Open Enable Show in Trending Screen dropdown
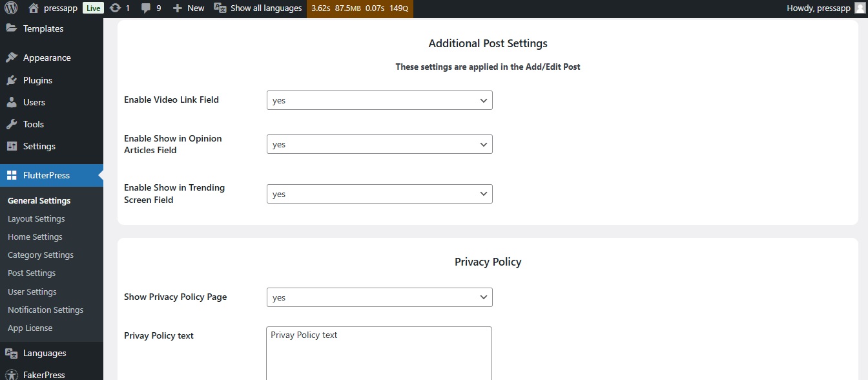The image size is (868, 380). point(380,194)
